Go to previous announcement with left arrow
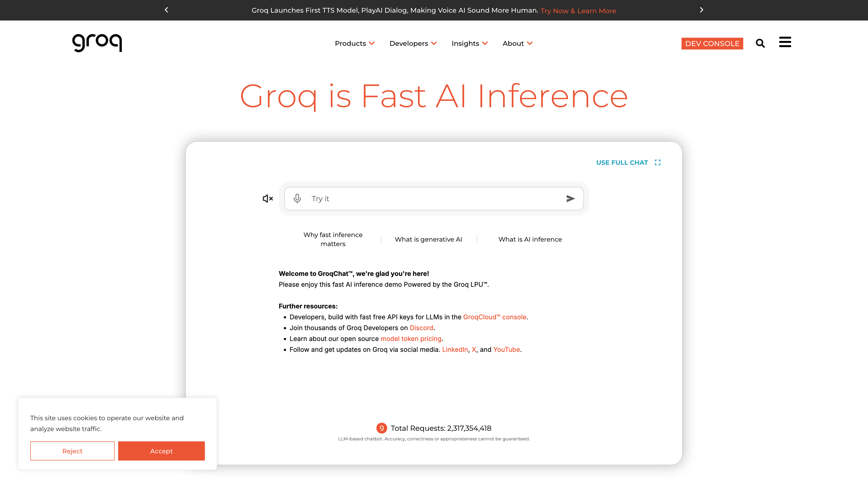 pos(166,10)
